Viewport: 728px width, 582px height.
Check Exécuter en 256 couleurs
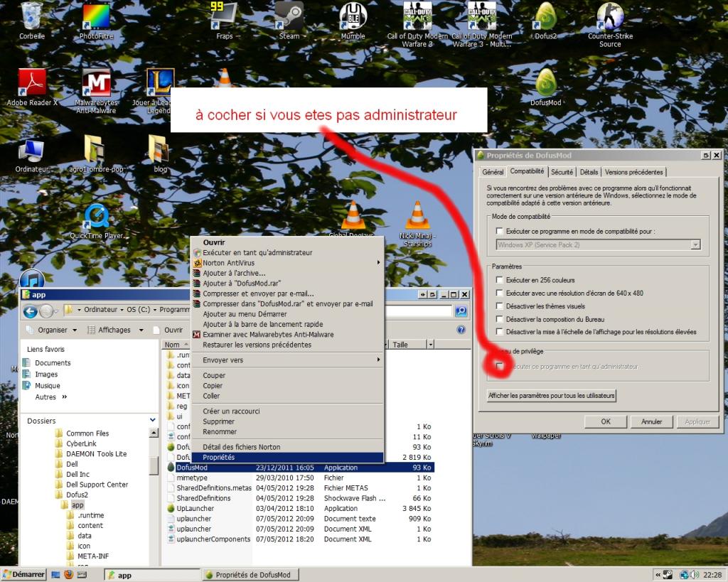tap(500, 280)
